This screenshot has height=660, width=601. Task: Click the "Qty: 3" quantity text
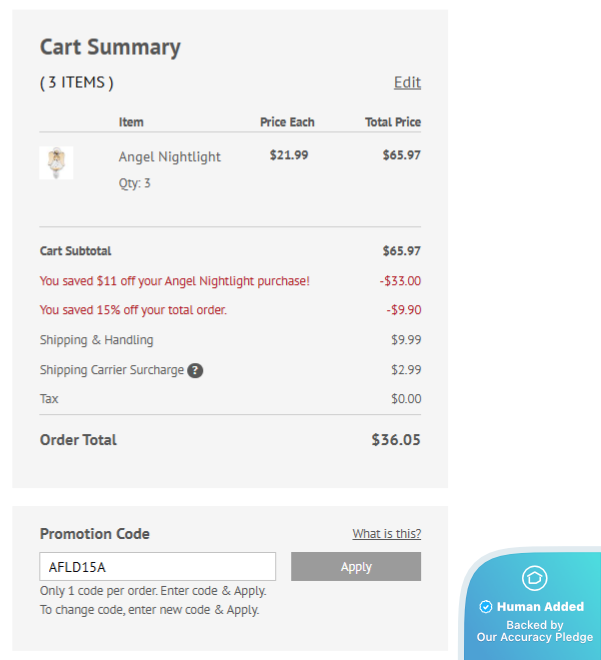135,183
